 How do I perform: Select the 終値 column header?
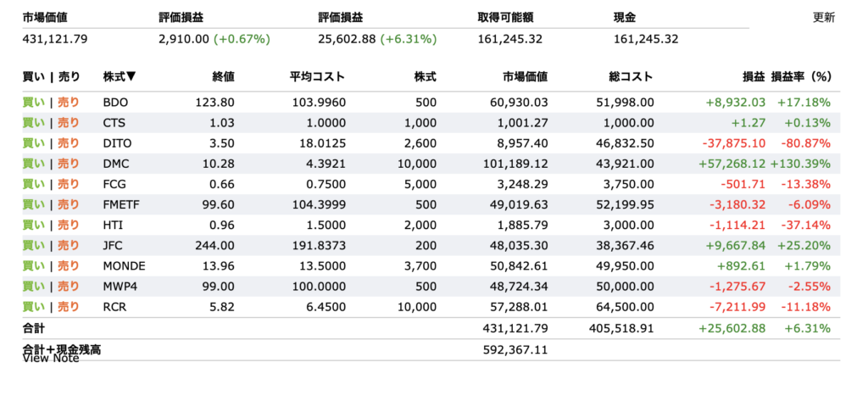pyautogui.click(x=223, y=76)
